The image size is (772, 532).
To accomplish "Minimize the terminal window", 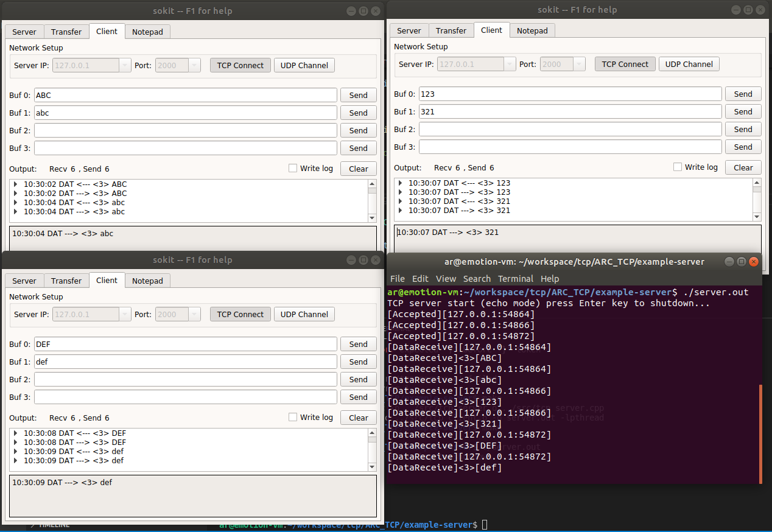I will click(729, 262).
